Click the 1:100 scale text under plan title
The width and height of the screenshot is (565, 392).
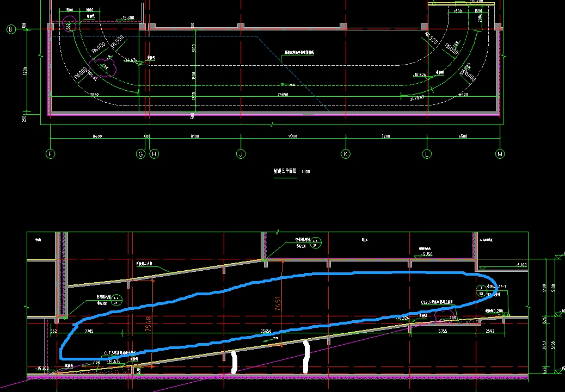[x=305, y=172]
